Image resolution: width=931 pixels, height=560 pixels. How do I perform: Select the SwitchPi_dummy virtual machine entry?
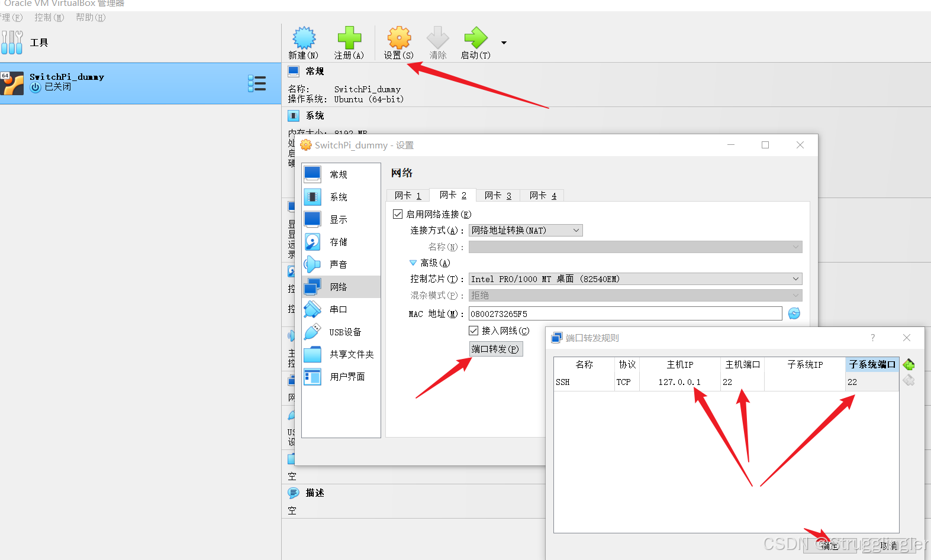coord(140,83)
